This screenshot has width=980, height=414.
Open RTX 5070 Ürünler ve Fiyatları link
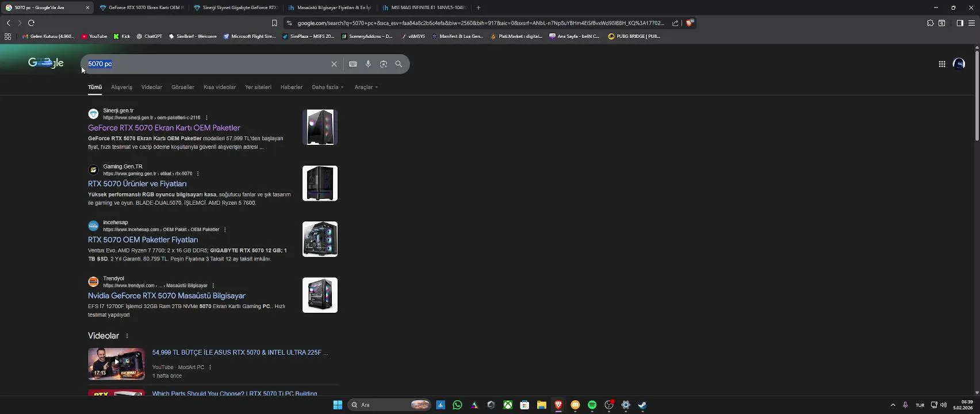point(137,184)
